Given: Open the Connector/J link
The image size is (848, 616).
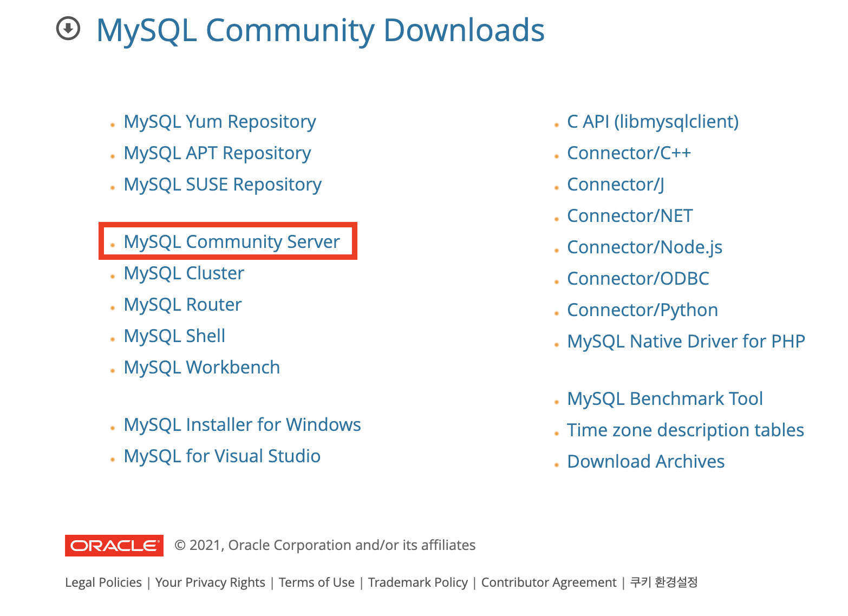Looking at the screenshot, I should 616,185.
